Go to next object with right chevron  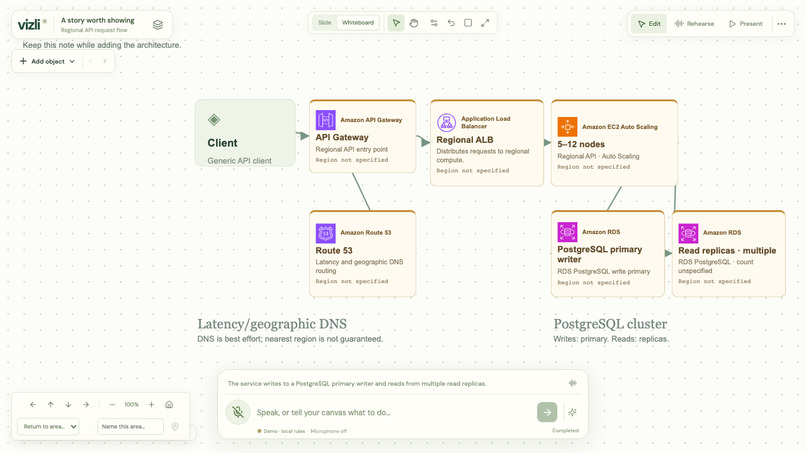104,61
